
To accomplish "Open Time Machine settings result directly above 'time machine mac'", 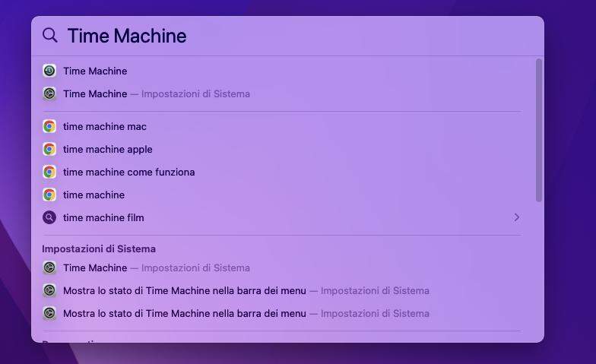I will (157, 94).
